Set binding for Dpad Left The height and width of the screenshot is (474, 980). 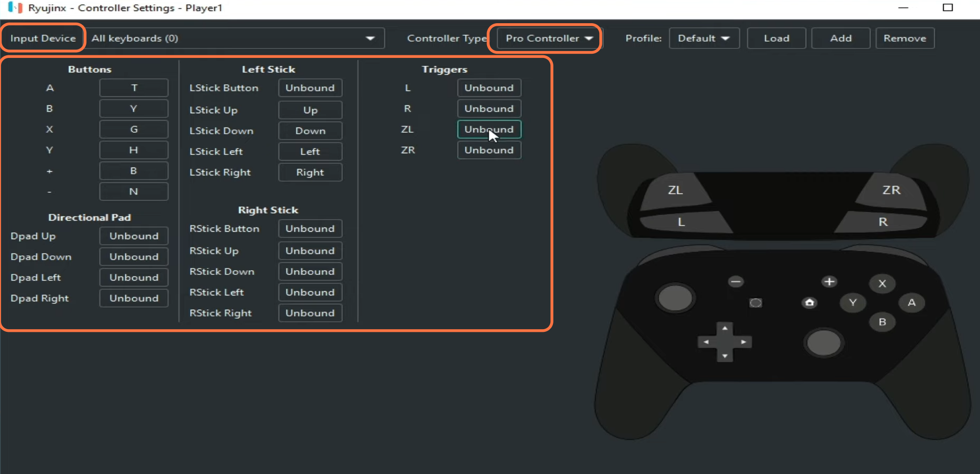coord(134,278)
